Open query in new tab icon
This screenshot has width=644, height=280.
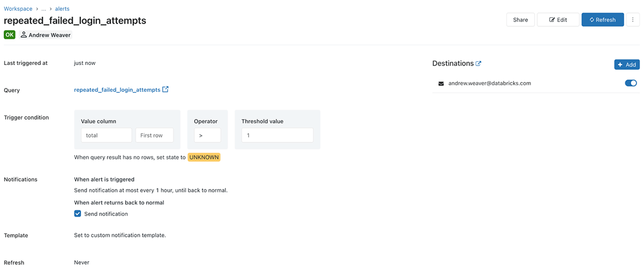tap(165, 90)
